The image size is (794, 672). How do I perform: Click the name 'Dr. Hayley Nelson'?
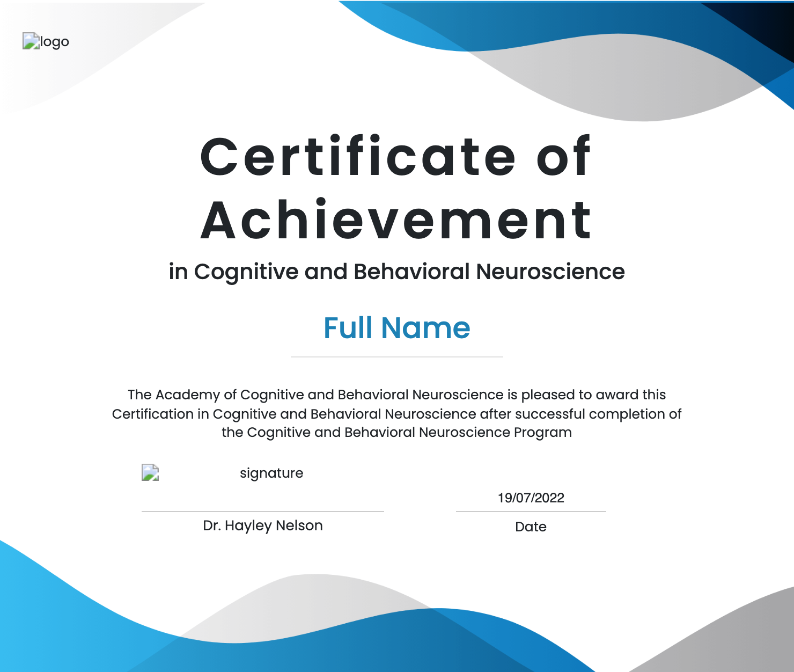point(262,525)
